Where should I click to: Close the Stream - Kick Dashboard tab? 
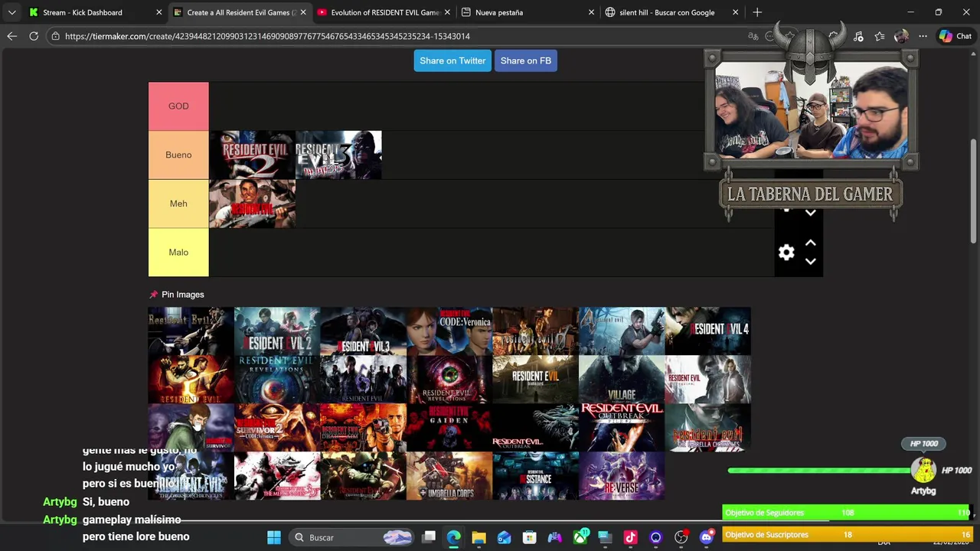pyautogui.click(x=159, y=12)
